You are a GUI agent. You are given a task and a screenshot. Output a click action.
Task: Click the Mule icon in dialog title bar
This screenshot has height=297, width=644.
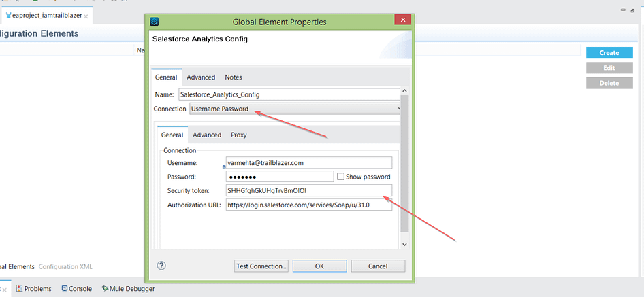(x=155, y=21)
